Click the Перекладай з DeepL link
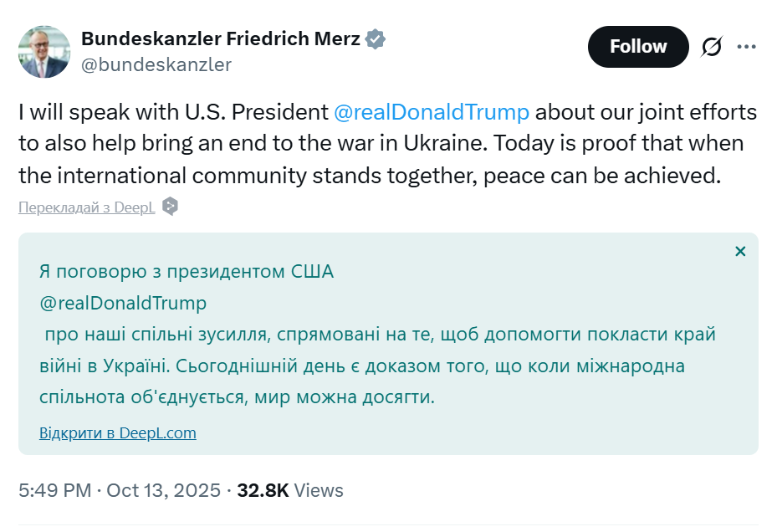The image size is (777, 532). [84, 205]
